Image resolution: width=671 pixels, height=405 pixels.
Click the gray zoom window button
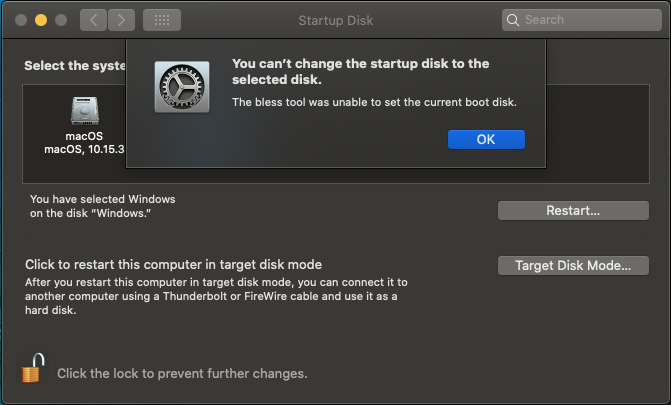(61, 19)
